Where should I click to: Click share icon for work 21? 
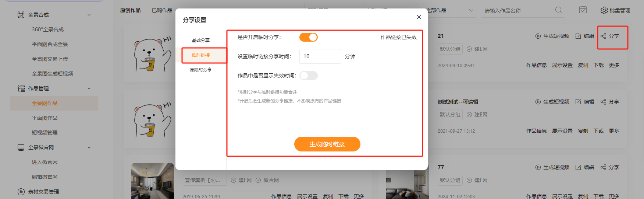click(x=603, y=36)
